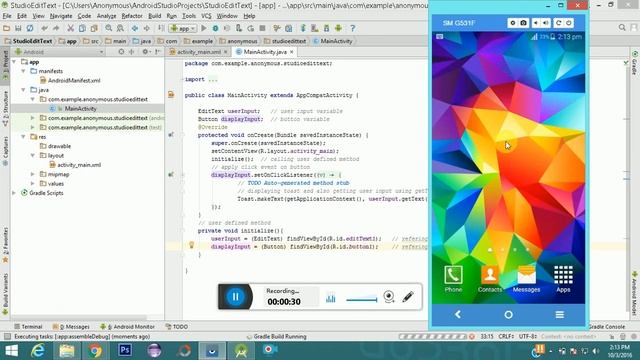Collapse the layout folder node
Image resolution: width=640 pixels, height=360 pixels.
[33, 156]
